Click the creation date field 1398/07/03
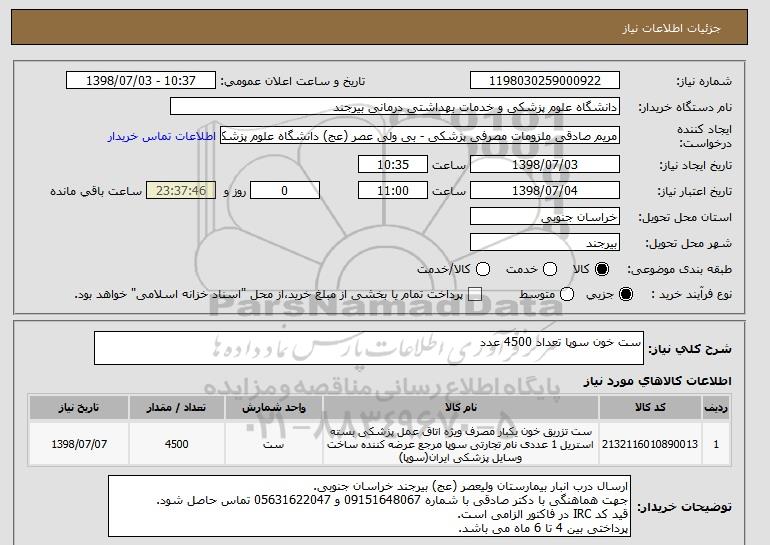The image size is (770, 545). coord(545,164)
